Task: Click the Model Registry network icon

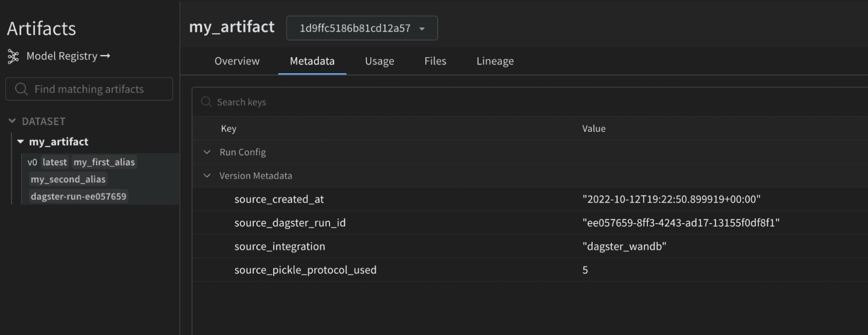Action: coord(13,56)
